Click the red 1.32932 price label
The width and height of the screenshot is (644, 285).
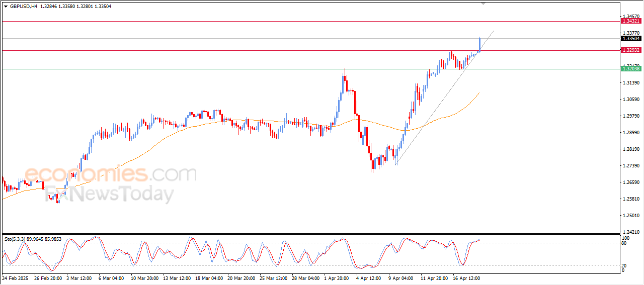(x=631, y=50)
